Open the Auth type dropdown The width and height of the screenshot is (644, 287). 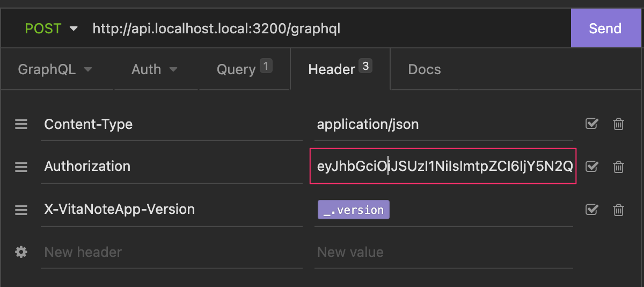point(155,69)
